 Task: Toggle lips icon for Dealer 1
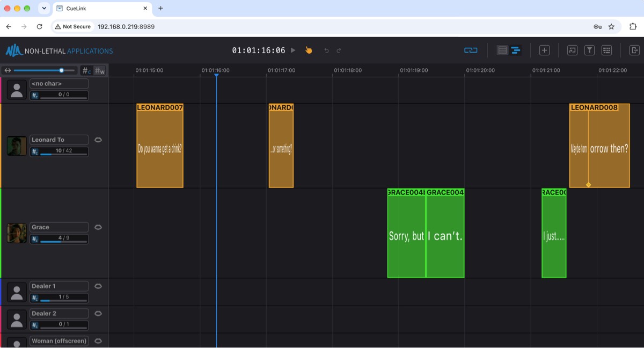(98, 286)
